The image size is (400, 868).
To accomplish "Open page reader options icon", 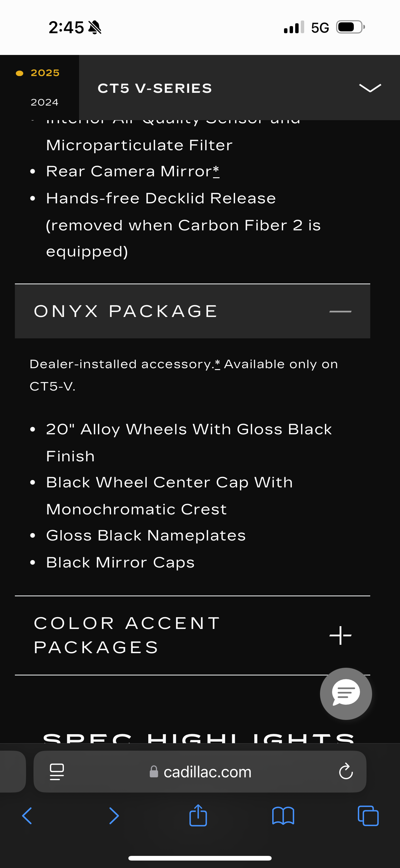I will (56, 772).
